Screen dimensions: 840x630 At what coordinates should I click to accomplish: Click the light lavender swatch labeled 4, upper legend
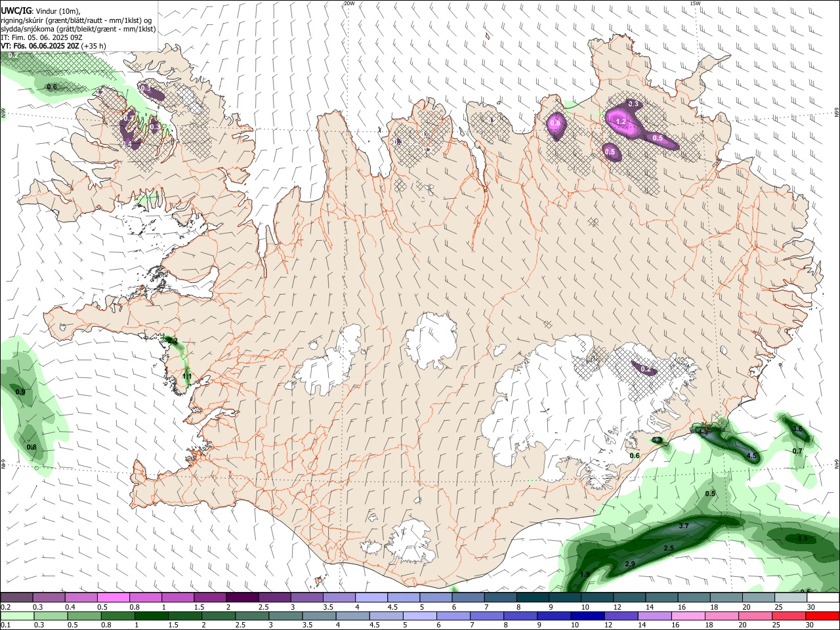(x=371, y=597)
